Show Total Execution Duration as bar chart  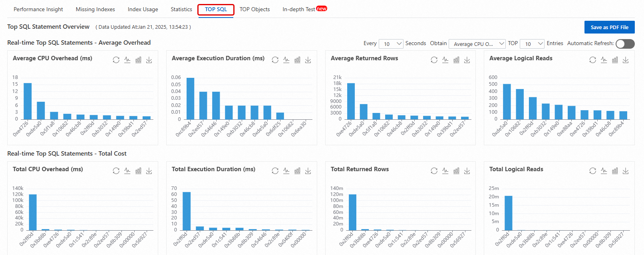(297, 171)
